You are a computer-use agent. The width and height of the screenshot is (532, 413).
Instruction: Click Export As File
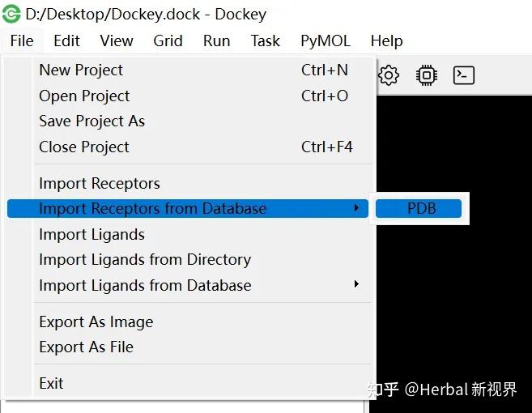click(86, 347)
